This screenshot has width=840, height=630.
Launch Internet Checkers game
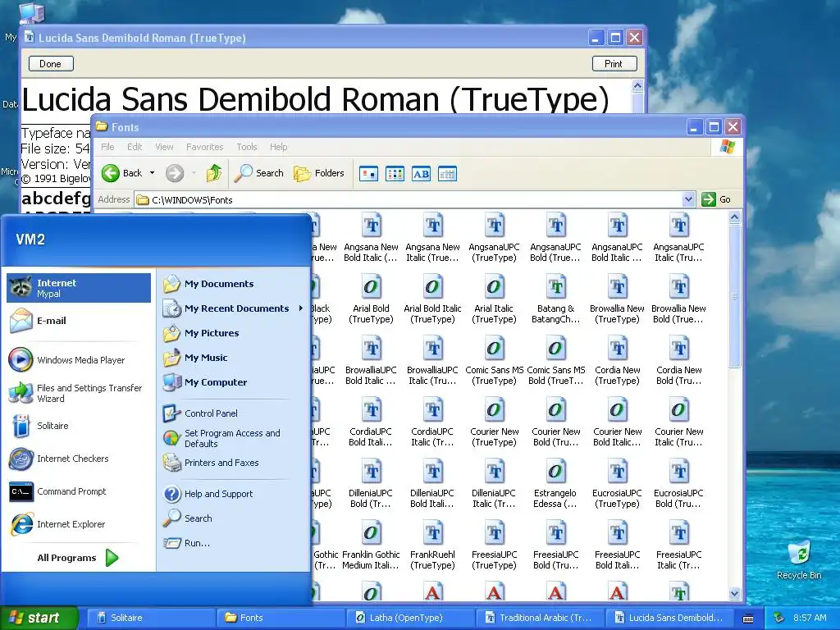click(79, 459)
